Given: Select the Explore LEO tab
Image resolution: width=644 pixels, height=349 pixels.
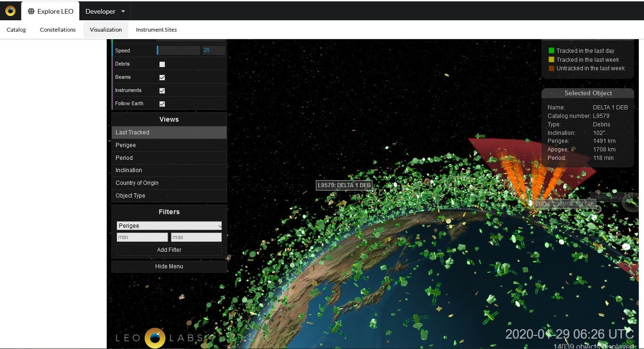Looking at the screenshot, I should (x=51, y=11).
